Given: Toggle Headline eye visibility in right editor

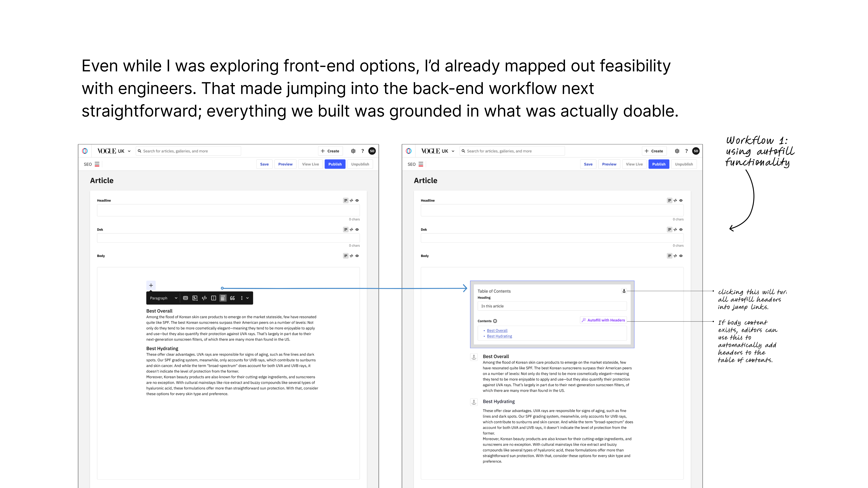Looking at the screenshot, I should (x=681, y=200).
